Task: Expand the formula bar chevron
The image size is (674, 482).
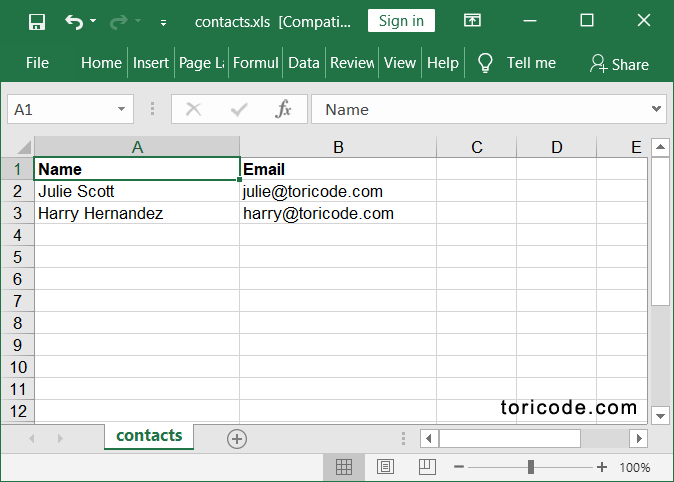Action: (x=656, y=109)
